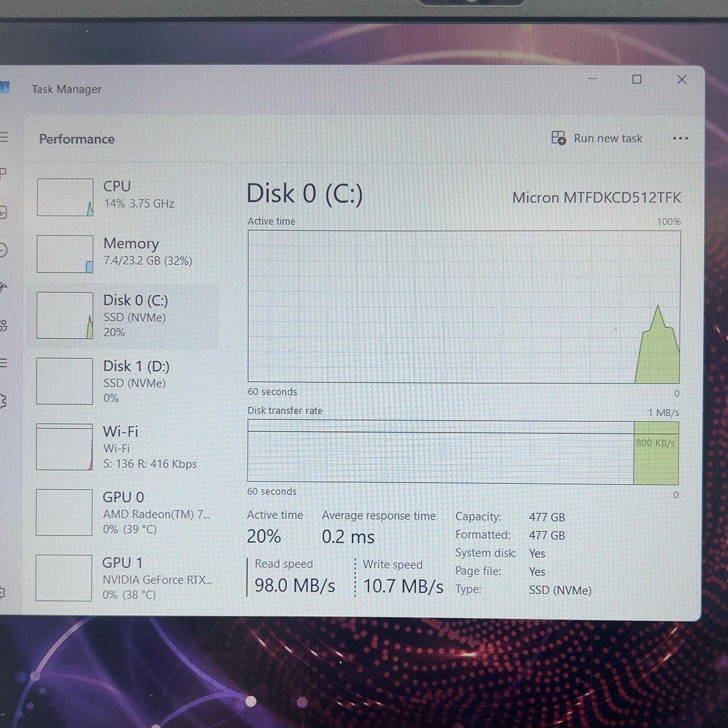This screenshot has width=728, height=728.
Task: Click the Memory mini graph thumbnail
Action: tap(65, 254)
